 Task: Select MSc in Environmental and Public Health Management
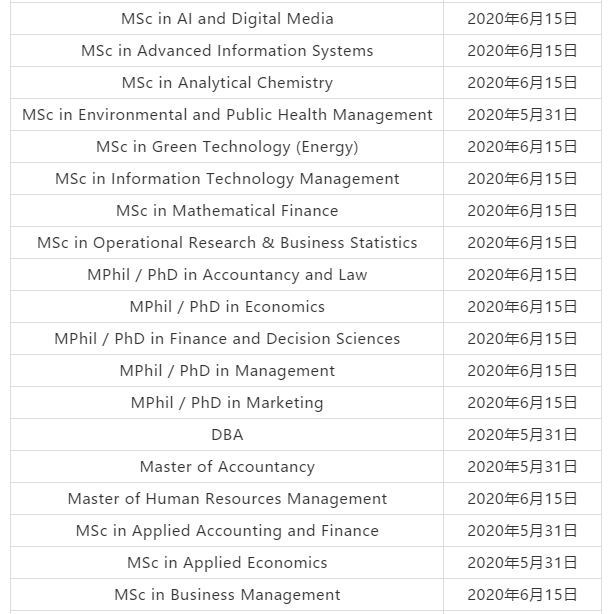[x=227, y=115]
